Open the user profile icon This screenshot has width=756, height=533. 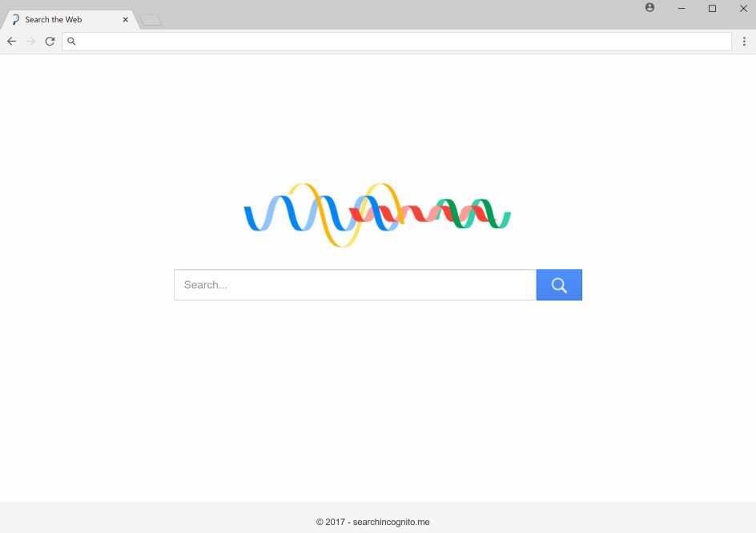pos(649,8)
